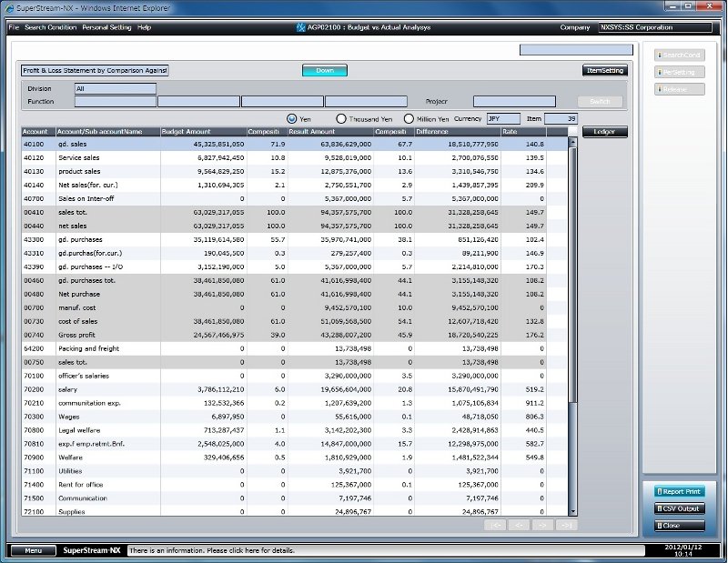Click the ItemSetting button

coord(605,71)
